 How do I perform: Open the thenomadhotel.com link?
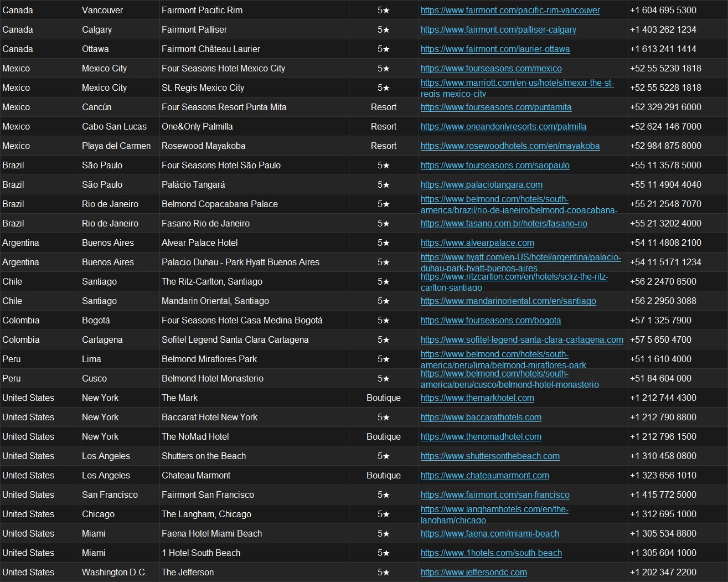tap(481, 436)
